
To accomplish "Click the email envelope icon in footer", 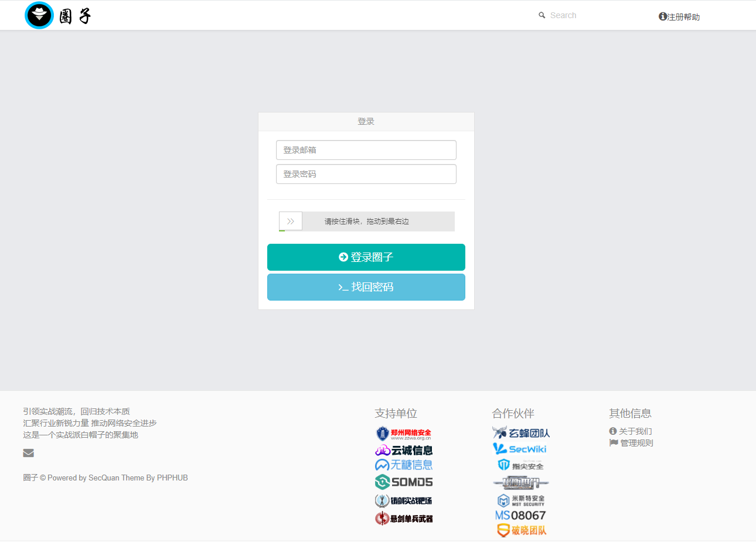I will 28,452.
